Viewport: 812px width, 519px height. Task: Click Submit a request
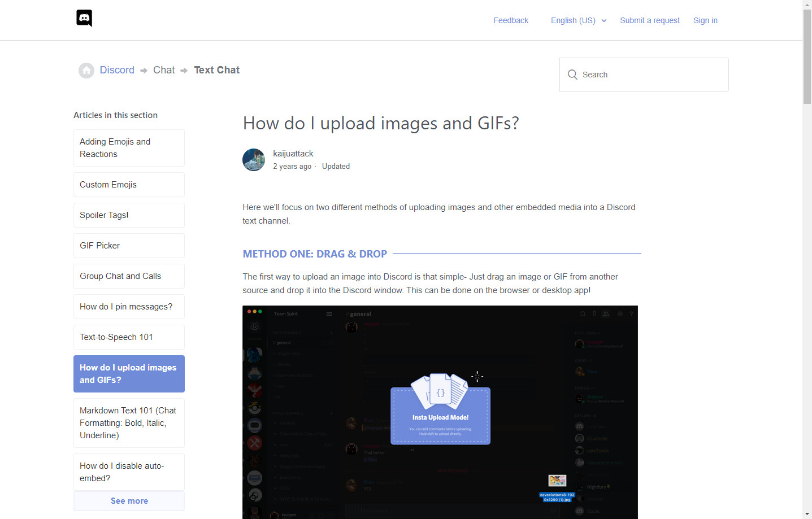coord(649,20)
